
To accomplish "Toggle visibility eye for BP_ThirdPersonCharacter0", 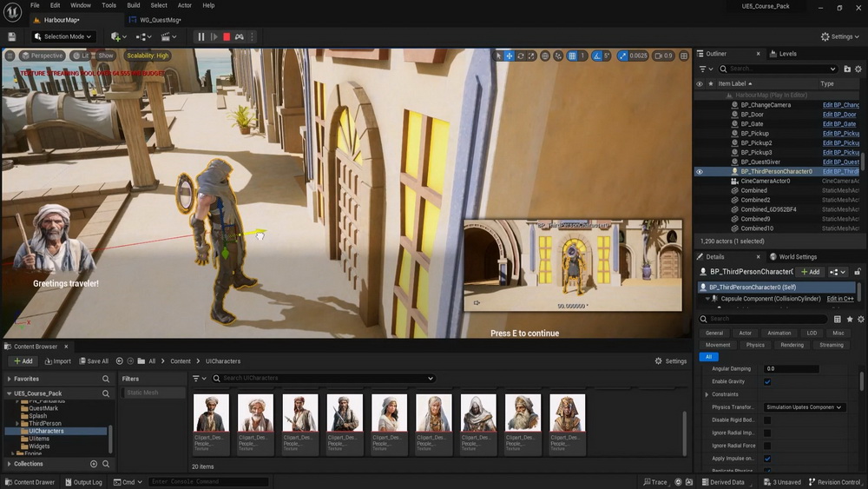I will pos(700,172).
